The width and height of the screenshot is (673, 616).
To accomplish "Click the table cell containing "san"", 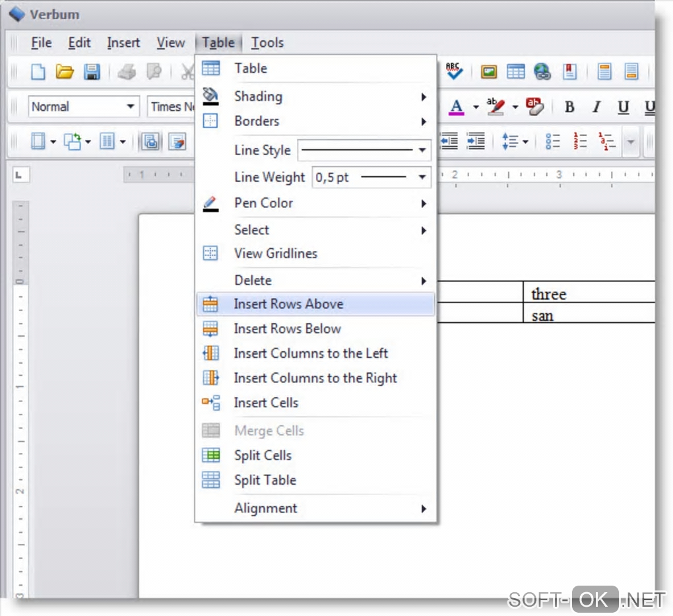I will 589,313.
